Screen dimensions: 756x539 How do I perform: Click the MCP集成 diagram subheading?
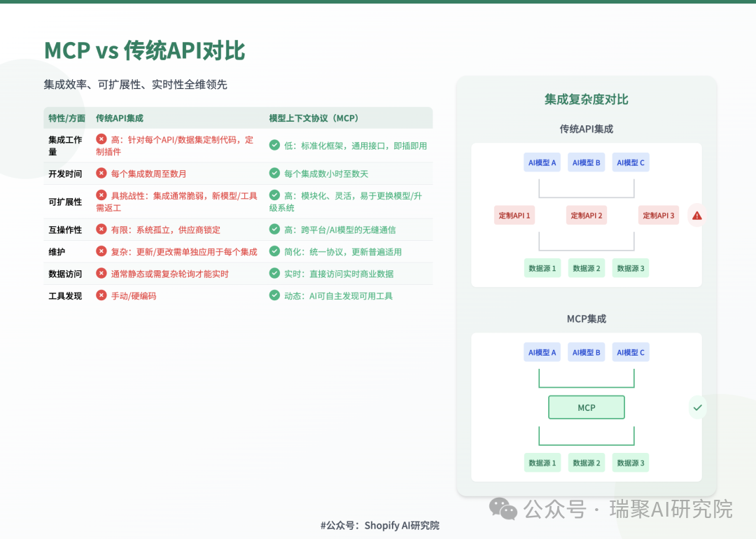coord(587,318)
